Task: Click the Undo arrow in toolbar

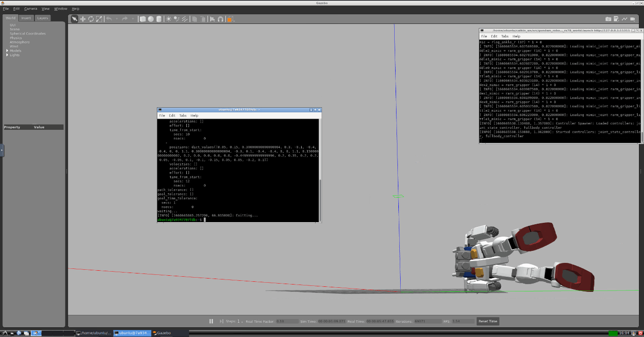Action: tap(109, 19)
